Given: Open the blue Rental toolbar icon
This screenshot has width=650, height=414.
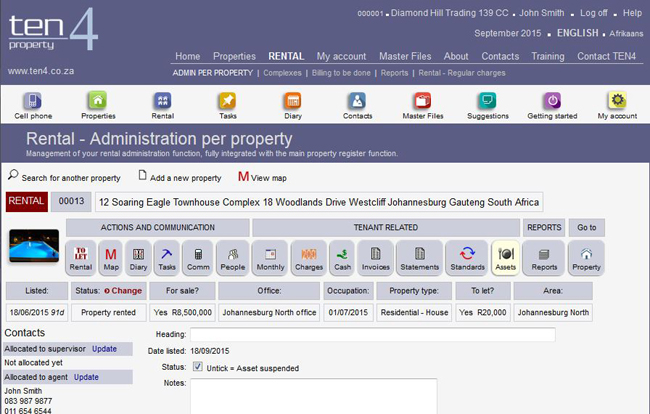Looking at the screenshot, I should coord(162,106).
